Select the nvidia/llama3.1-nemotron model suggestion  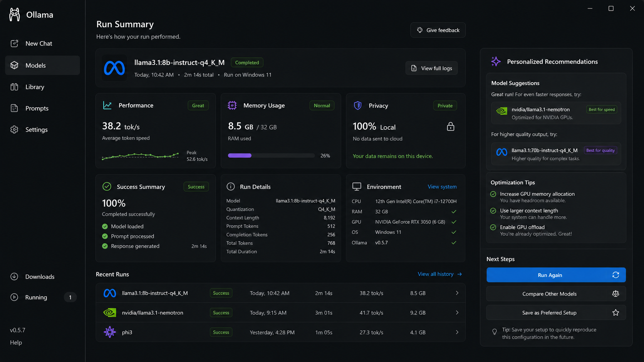(556, 113)
